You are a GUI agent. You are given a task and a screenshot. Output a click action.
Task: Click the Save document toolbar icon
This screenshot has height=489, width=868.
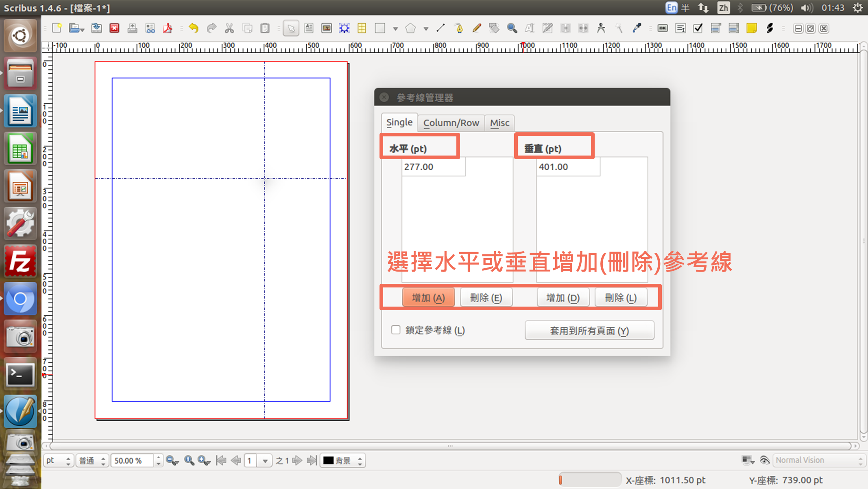coord(96,28)
